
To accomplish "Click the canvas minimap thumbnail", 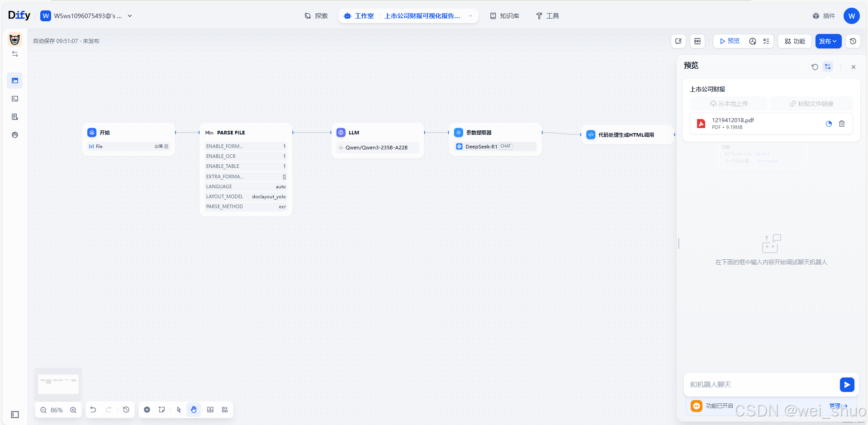I will point(58,384).
